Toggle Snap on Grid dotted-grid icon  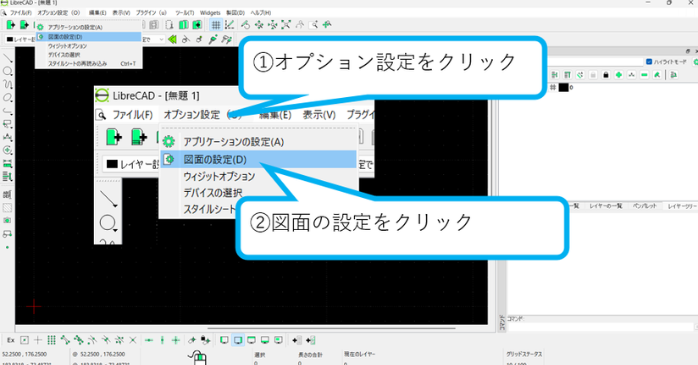52,340
